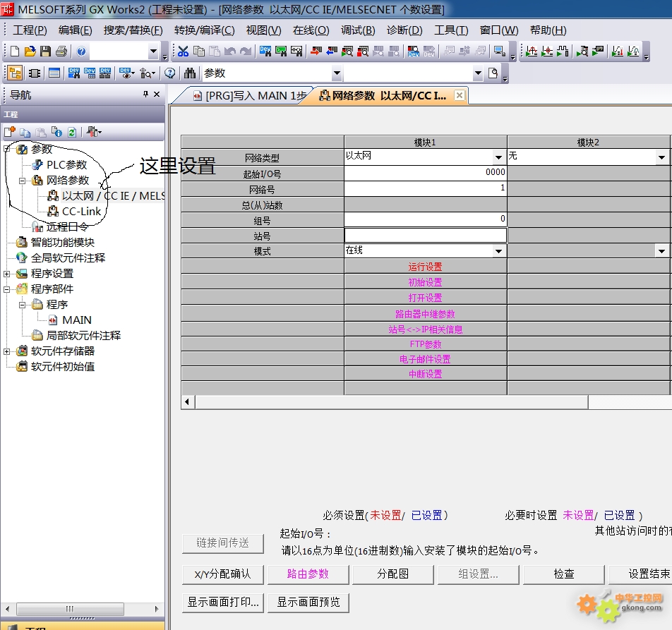
Task: Click the New data icon in navigation toolbar
Action: point(9,132)
